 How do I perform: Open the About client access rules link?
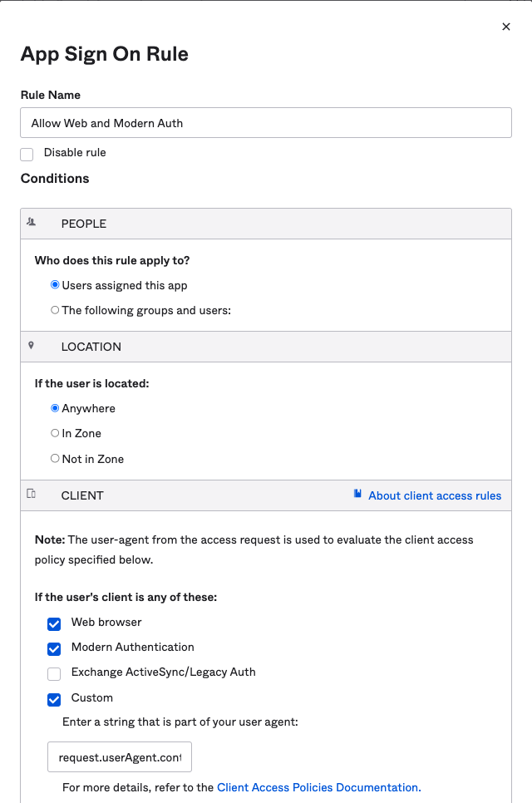pos(434,495)
